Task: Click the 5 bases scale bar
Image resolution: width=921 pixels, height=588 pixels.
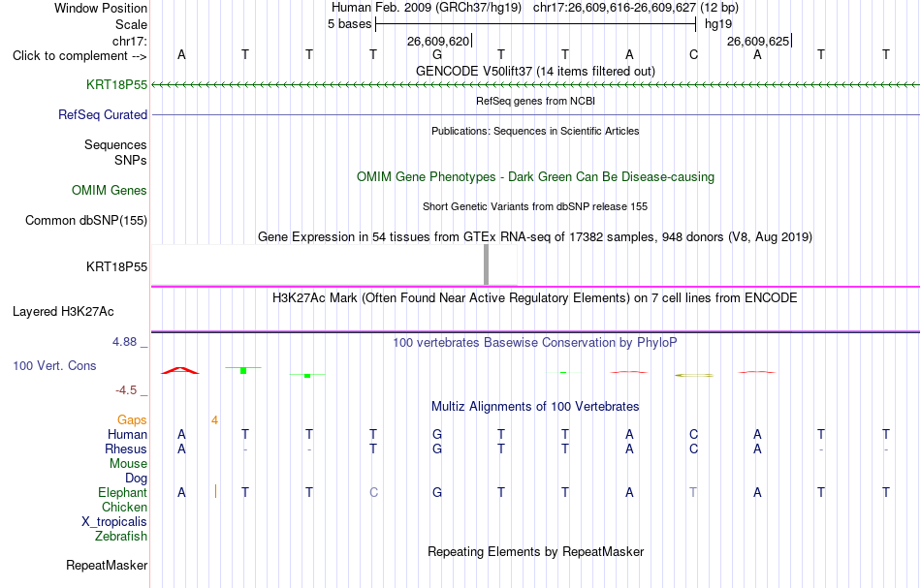Action: click(x=535, y=24)
